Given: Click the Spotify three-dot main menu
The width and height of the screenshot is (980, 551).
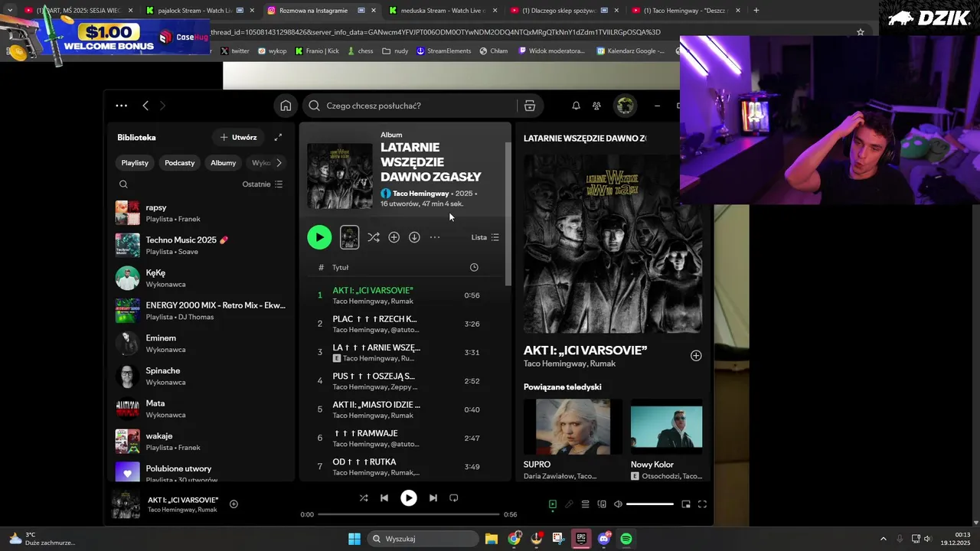Looking at the screenshot, I should click(x=121, y=106).
